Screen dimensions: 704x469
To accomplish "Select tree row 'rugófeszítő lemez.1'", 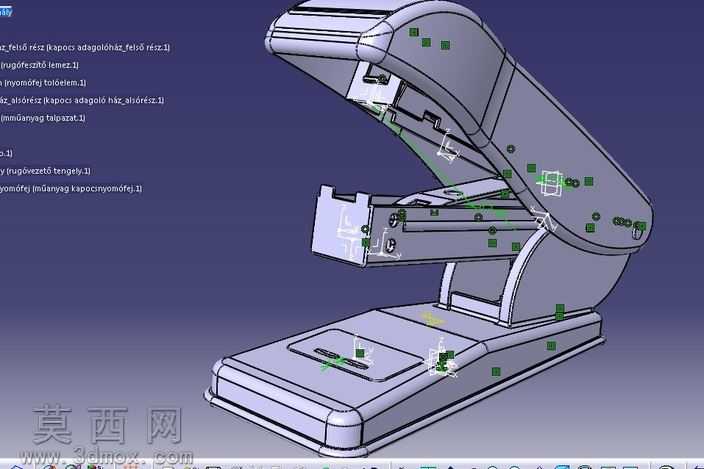I will [x=40, y=65].
